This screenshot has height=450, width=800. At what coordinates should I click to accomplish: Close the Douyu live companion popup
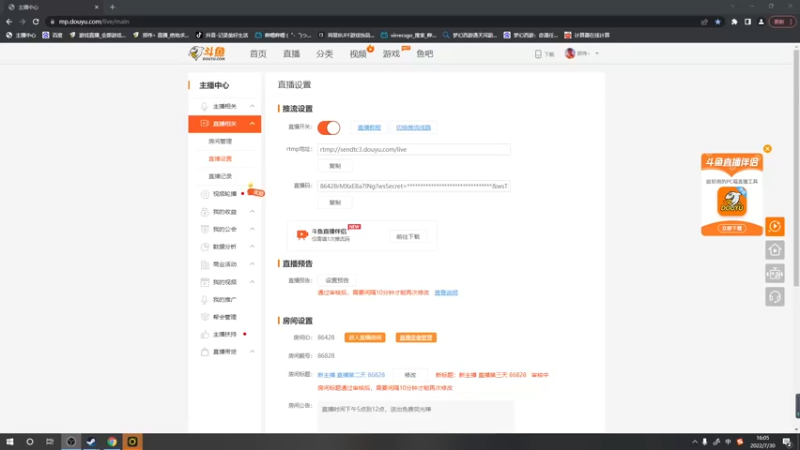coord(767,149)
